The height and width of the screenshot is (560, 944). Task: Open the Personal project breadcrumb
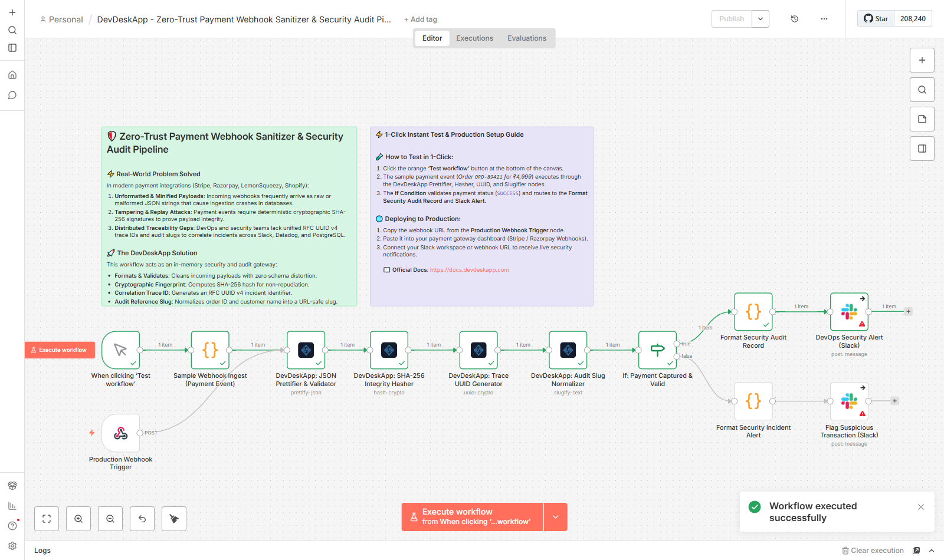pos(61,19)
